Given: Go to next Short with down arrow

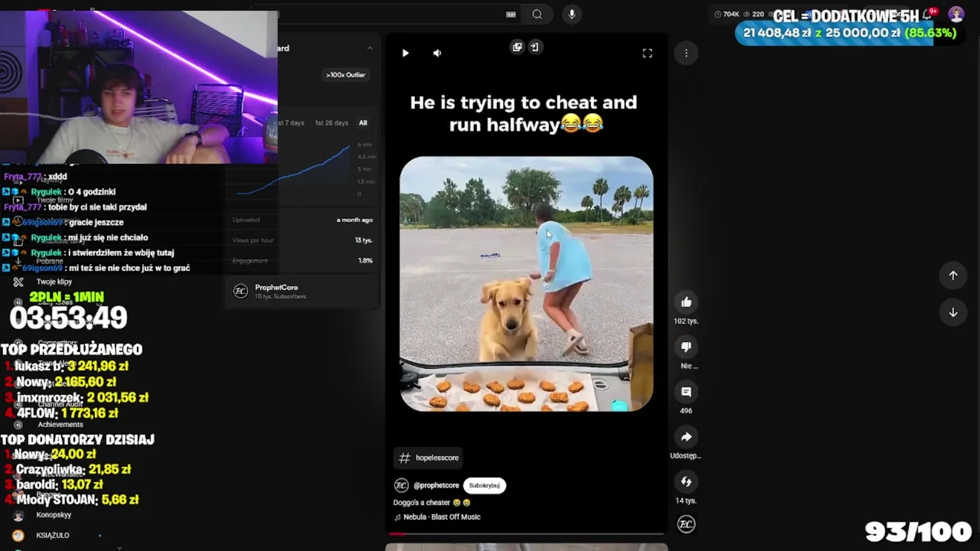Looking at the screenshot, I should [x=953, y=312].
